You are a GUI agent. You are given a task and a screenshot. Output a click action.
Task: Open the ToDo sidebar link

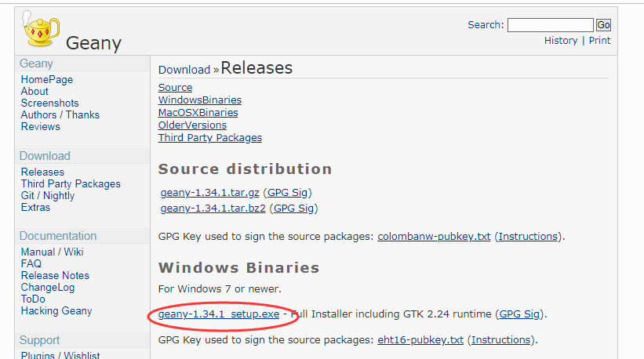(33, 299)
